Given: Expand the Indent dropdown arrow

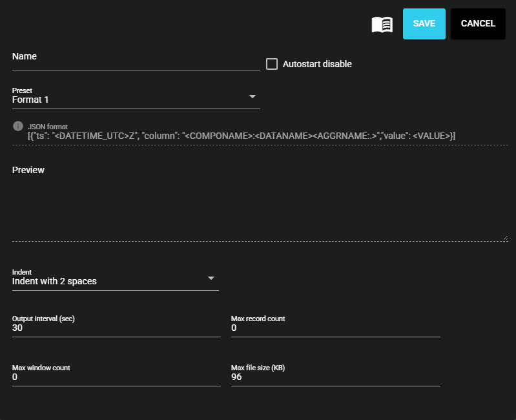Looking at the screenshot, I should point(211,278).
